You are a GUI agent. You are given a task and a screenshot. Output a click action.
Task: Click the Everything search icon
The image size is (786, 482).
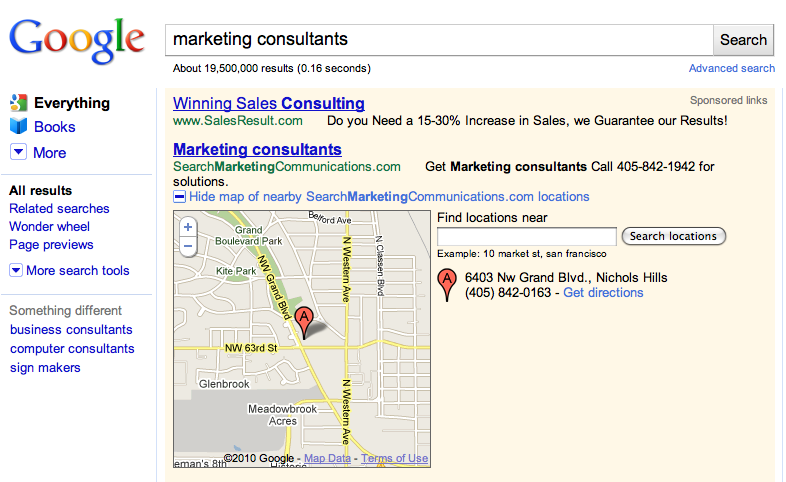tap(18, 103)
